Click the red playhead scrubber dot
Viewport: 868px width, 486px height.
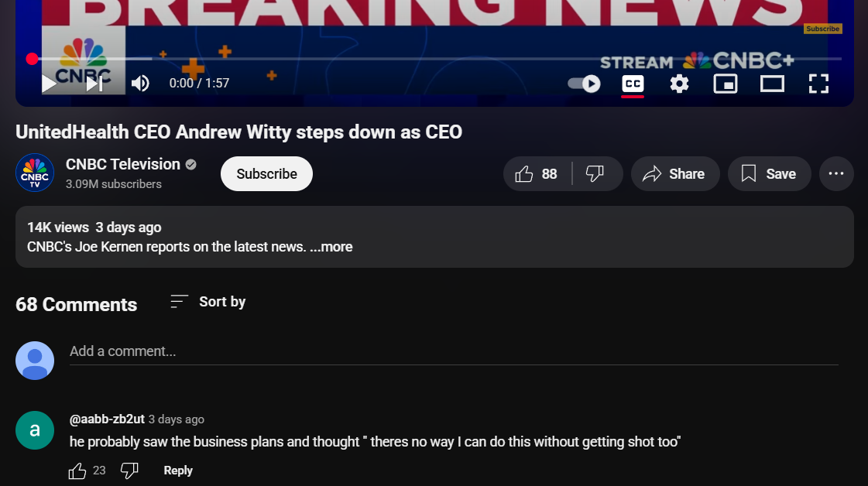tap(32, 59)
